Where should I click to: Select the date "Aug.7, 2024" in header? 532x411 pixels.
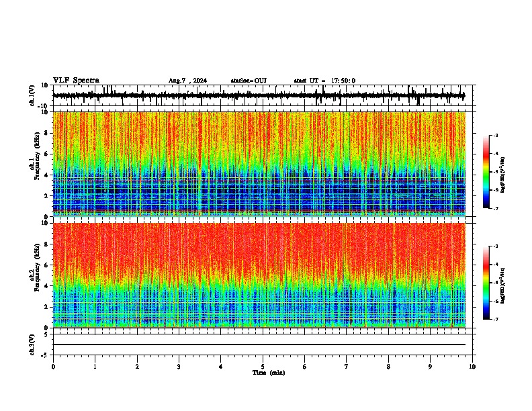pos(187,81)
